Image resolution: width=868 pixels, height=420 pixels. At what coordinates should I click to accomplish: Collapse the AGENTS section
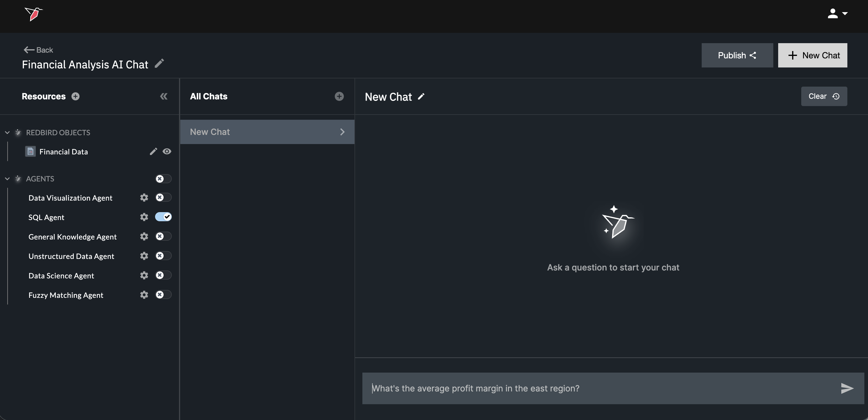7,179
